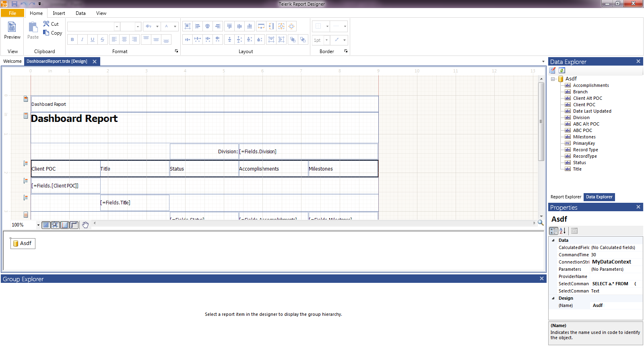Toggle center text alignment
The height and width of the screenshot is (346, 644).
[124, 39]
